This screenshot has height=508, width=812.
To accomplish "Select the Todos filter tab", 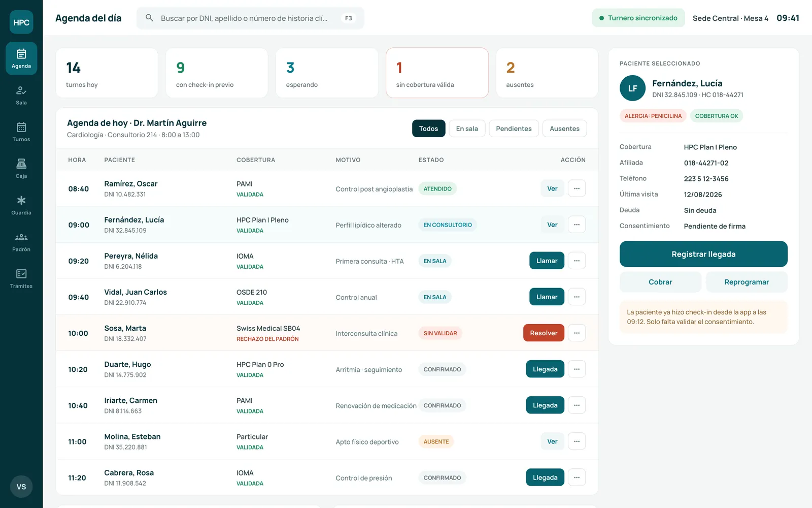I will point(428,129).
